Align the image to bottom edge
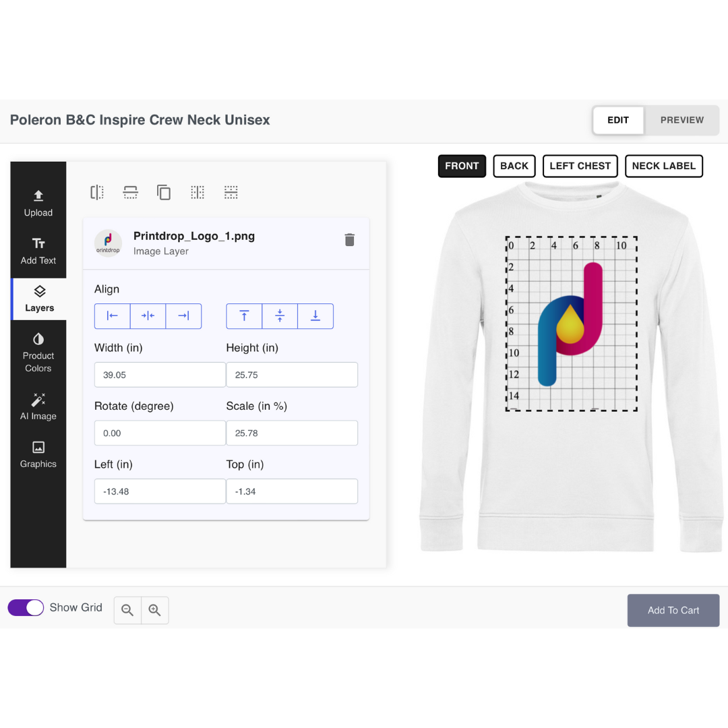This screenshot has width=728, height=728. coord(315,316)
